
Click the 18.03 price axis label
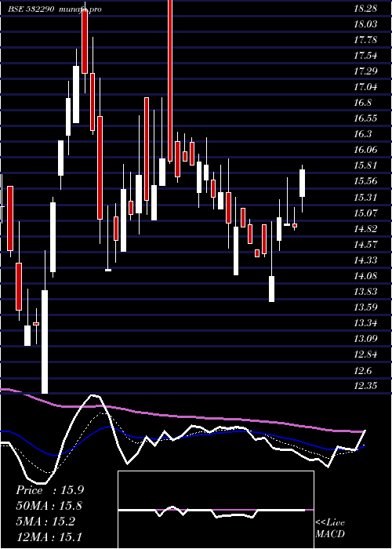point(365,24)
